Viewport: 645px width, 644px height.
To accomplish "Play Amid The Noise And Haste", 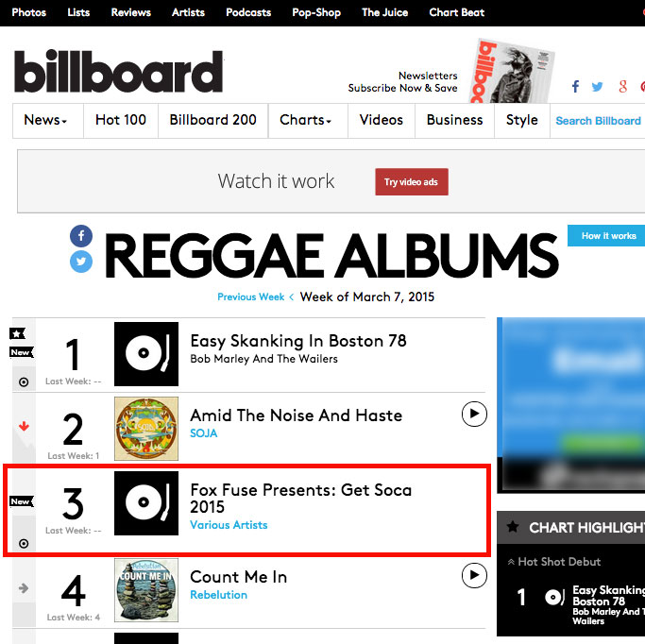I will pos(474,414).
